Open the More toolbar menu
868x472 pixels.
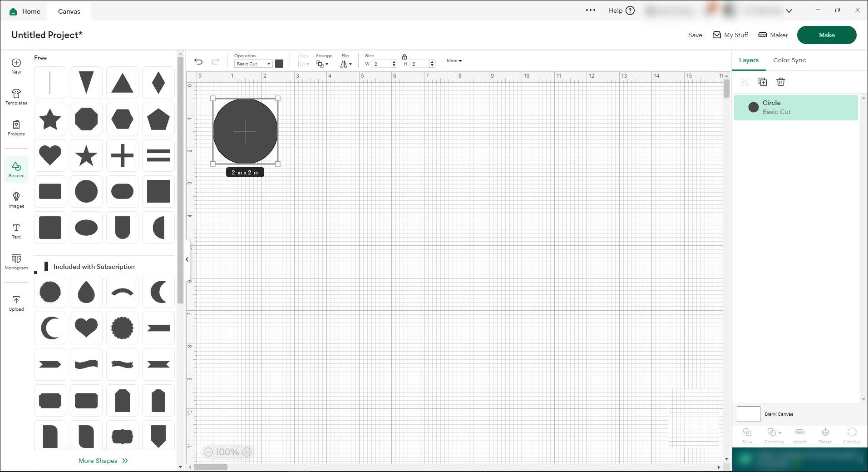click(x=454, y=61)
